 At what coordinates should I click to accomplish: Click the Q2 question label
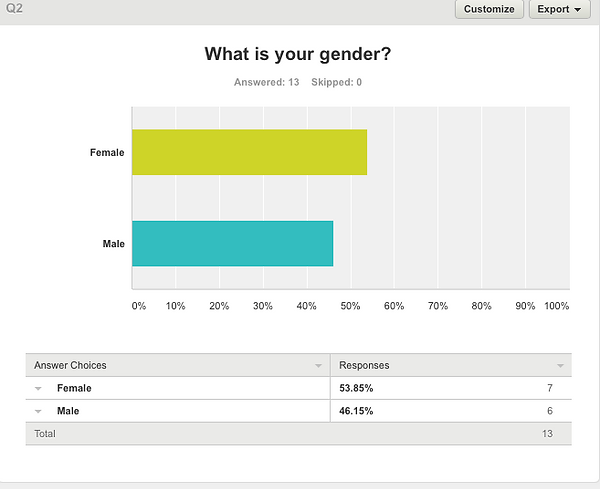point(14,8)
